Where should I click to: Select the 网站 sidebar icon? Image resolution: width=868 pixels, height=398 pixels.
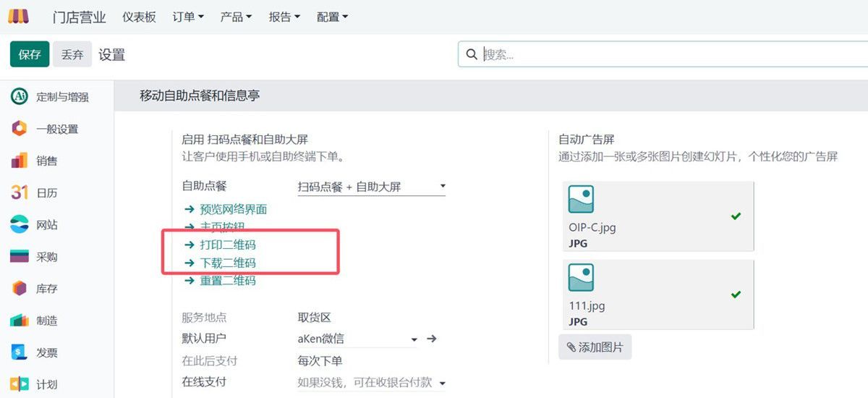click(x=20, y=224)
